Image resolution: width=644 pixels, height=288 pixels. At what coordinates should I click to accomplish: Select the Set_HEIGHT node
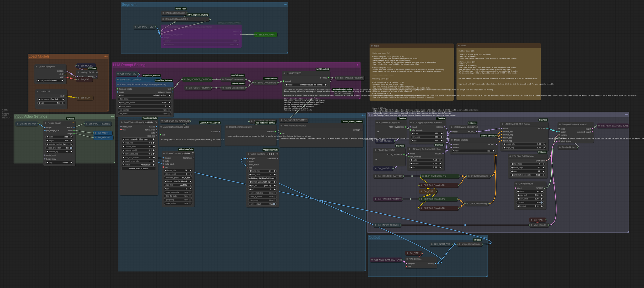coord(103,137)
